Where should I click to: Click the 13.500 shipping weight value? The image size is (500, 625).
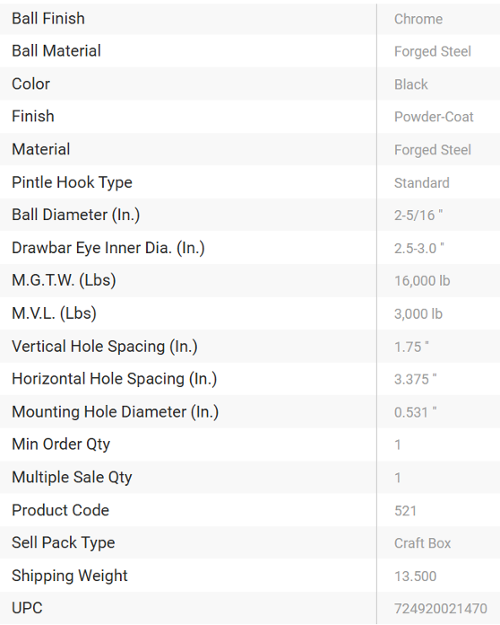[415, 576]
